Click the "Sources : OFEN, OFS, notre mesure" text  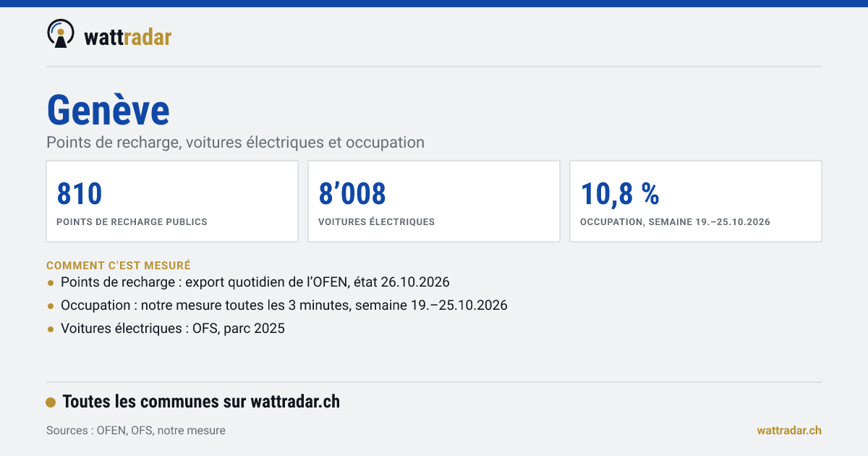click(x=136, y=431)
